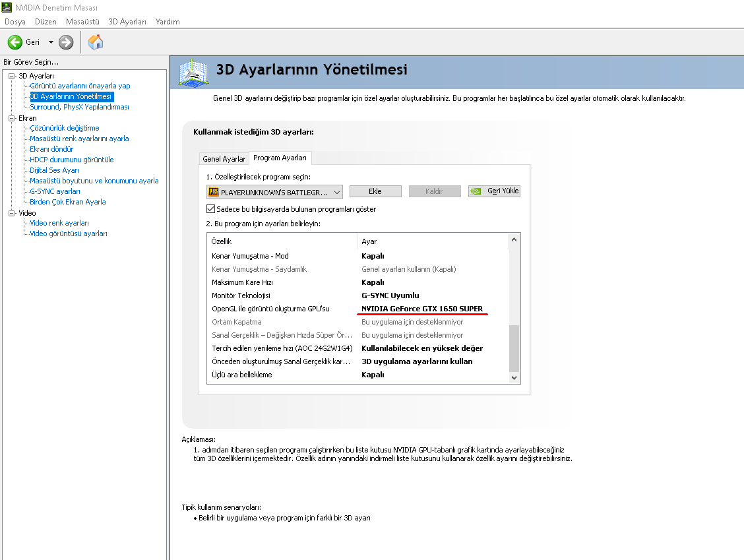Screen dimensions: 744x560
Task: Open Video görüntüsü ayarları
Action: click(69, 233)
